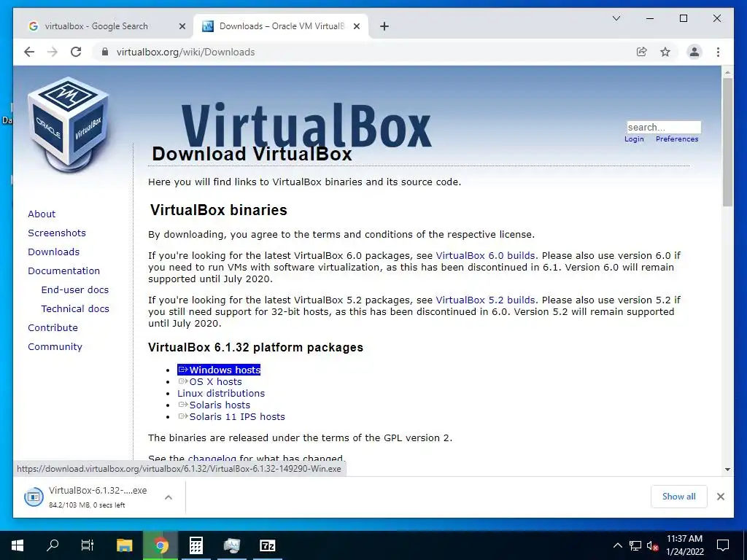Open the Login link
747x560 pixels.
tap(634, 139)
